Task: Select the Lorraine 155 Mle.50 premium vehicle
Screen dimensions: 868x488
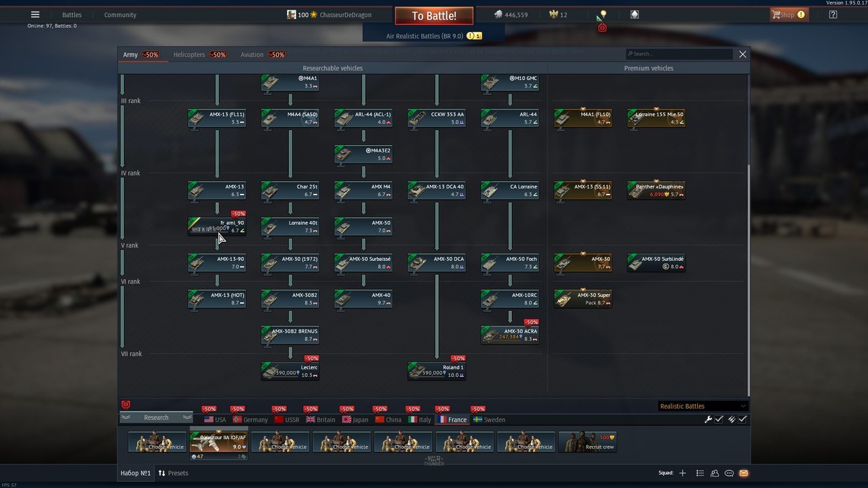Action: 656,118
